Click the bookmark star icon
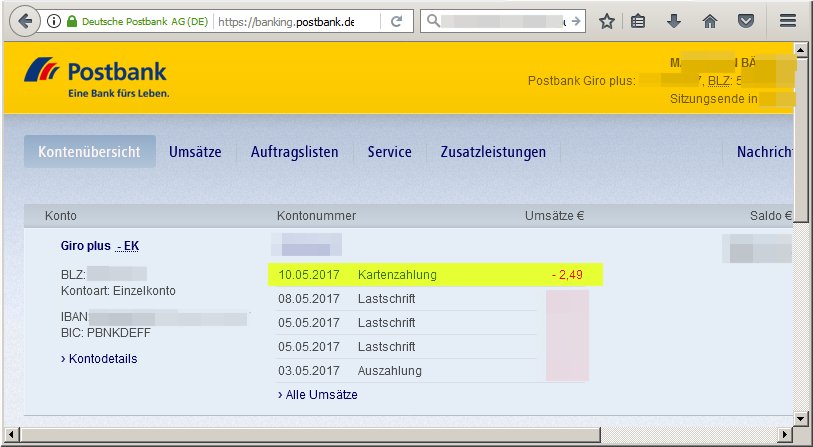813x447 pixels. point(606,21)
